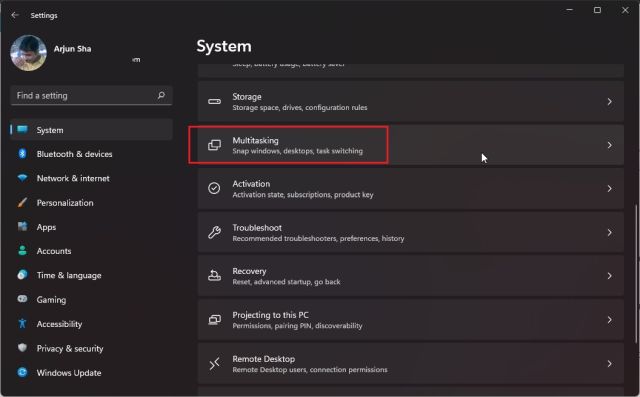The width and height of the screenshot is (640, 397).
Task: Click the Find a setting field
Action: (x=91, y=95)
